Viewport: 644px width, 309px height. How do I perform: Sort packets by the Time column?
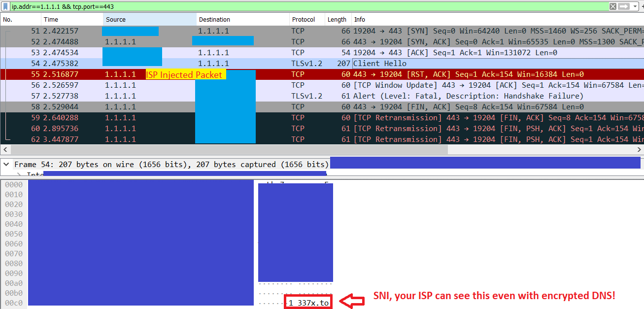click(x=71, y=19)
